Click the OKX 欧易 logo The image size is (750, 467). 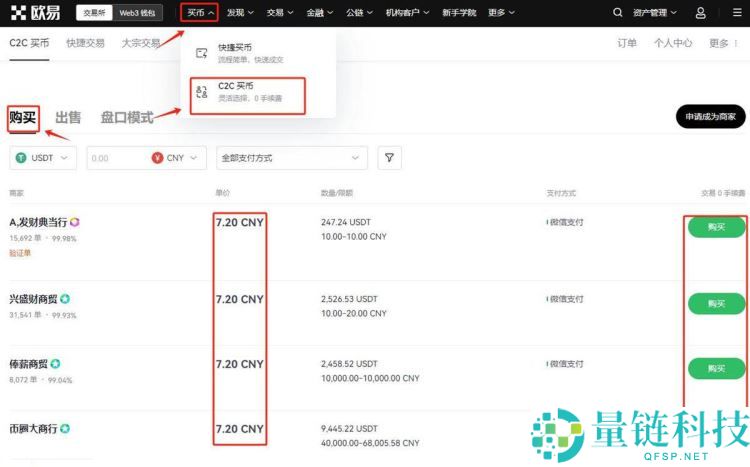pos(35,13)
